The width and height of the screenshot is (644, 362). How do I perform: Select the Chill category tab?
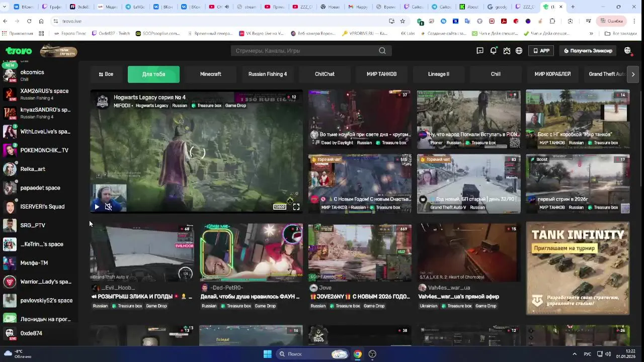click(496, 74)
